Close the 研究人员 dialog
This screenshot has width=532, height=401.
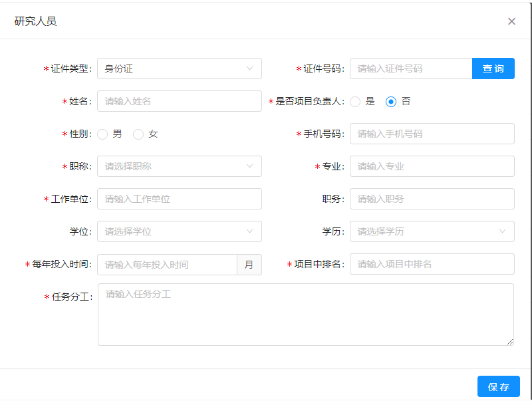pyautogui.click(x=511, y=21)
